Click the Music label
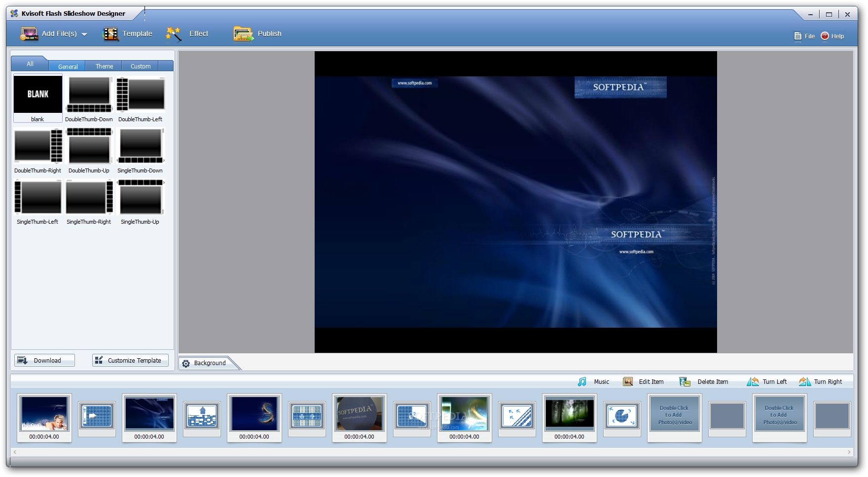The height and width of the screenshot is (477, 868). click(x=601, y=382)
